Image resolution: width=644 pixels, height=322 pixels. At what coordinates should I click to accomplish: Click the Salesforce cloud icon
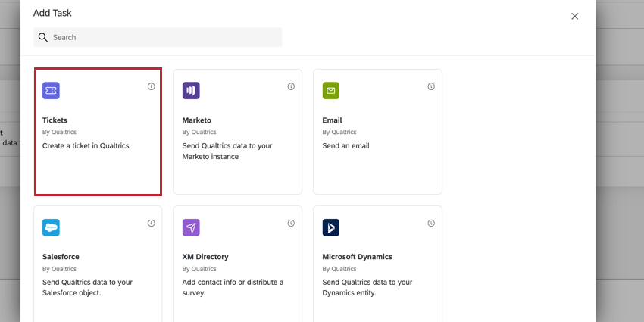pos(51,227)
